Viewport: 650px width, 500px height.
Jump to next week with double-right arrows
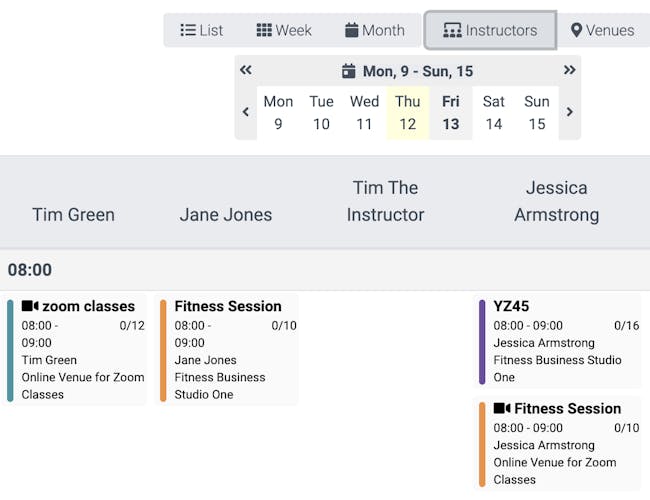pyautogui.click(x=569, y=70)
